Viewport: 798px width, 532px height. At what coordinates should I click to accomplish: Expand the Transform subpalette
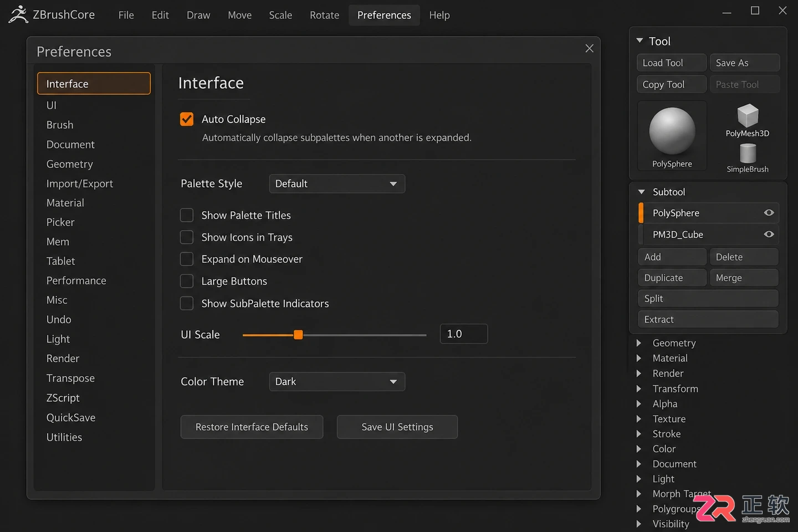point(639,388)
